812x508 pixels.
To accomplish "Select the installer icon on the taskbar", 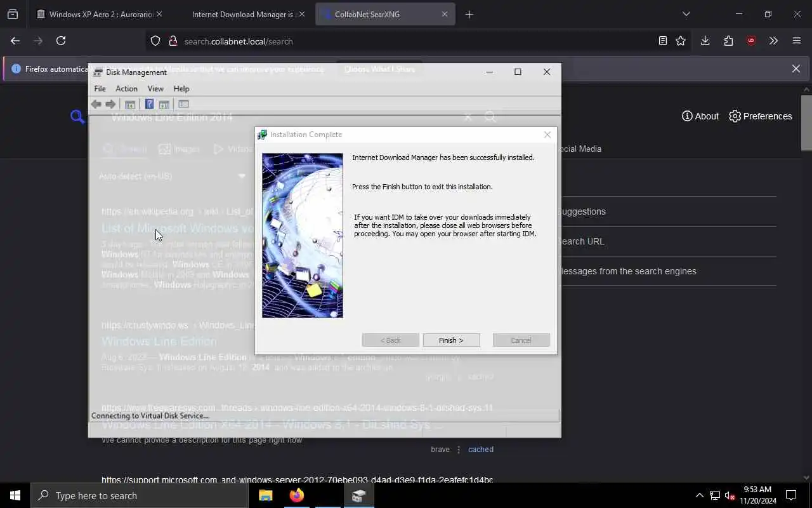I will [358, 495].
